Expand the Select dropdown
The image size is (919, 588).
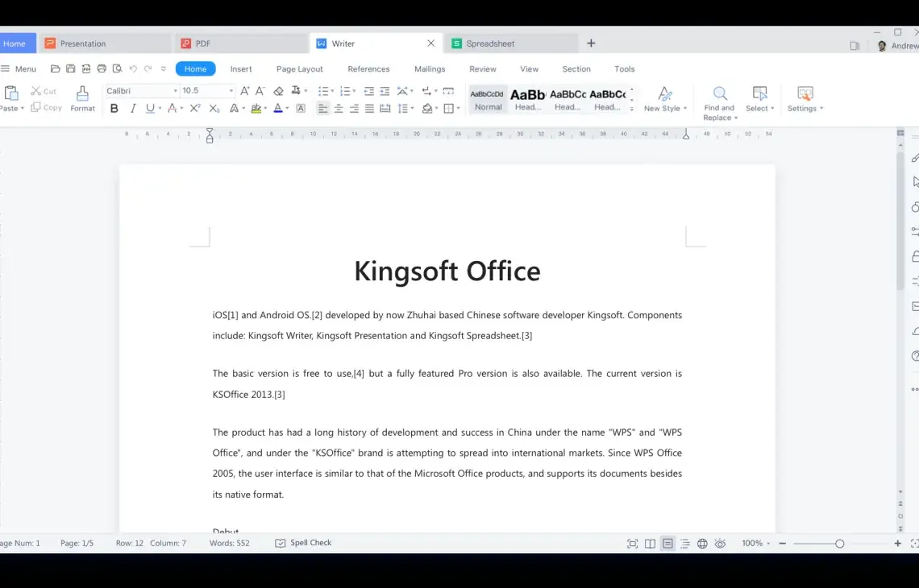click(x=772, y=109)
